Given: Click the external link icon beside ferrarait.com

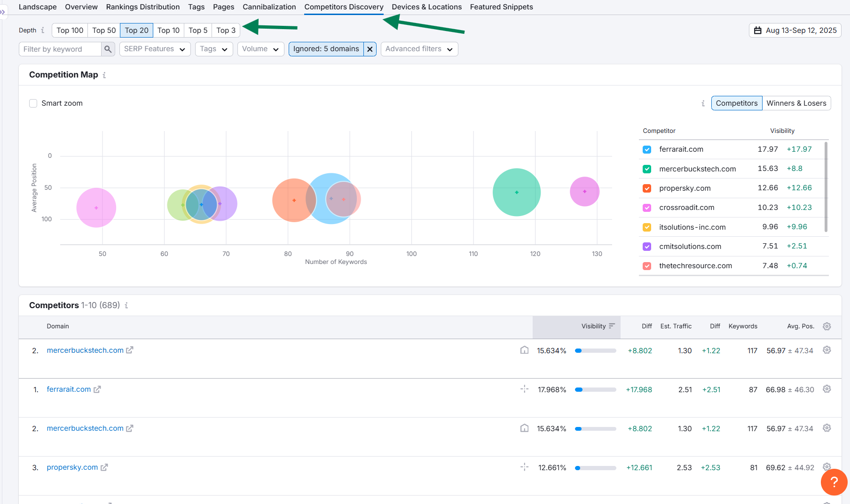Looking at the screenshot, I should click(97, 389).
